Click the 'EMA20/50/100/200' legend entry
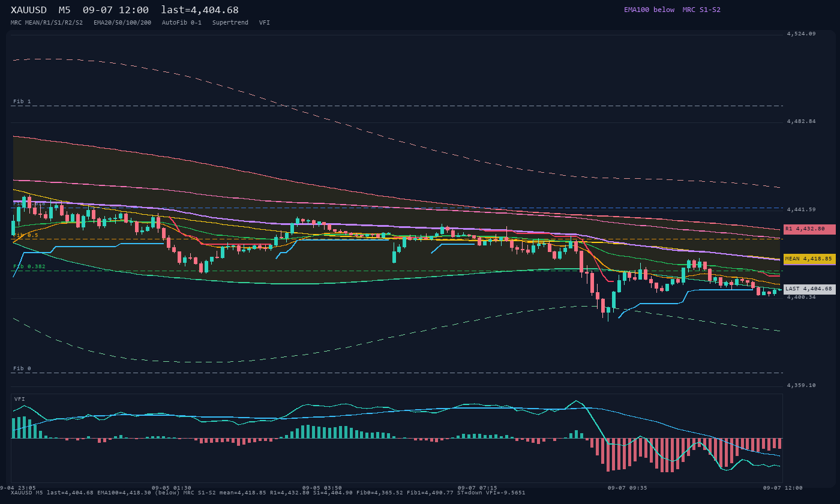Screen dimensions: 840x504 tap(122, 23)
